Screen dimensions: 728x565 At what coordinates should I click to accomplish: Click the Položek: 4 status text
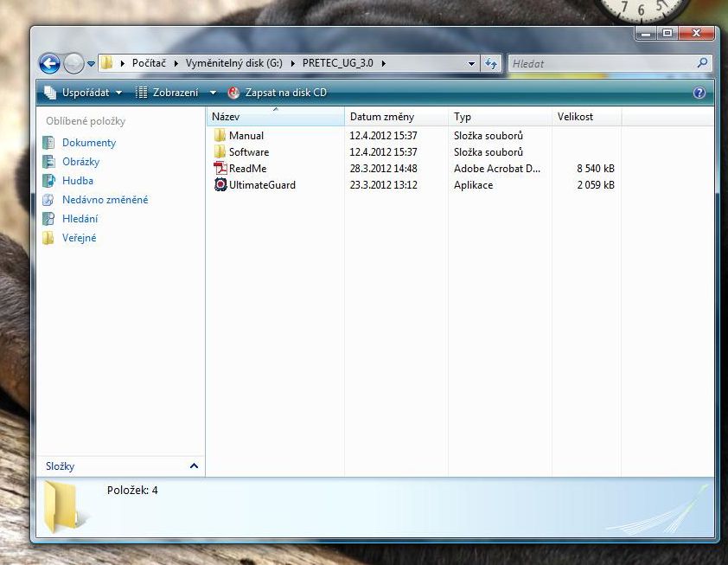click(x=132, y=491)
